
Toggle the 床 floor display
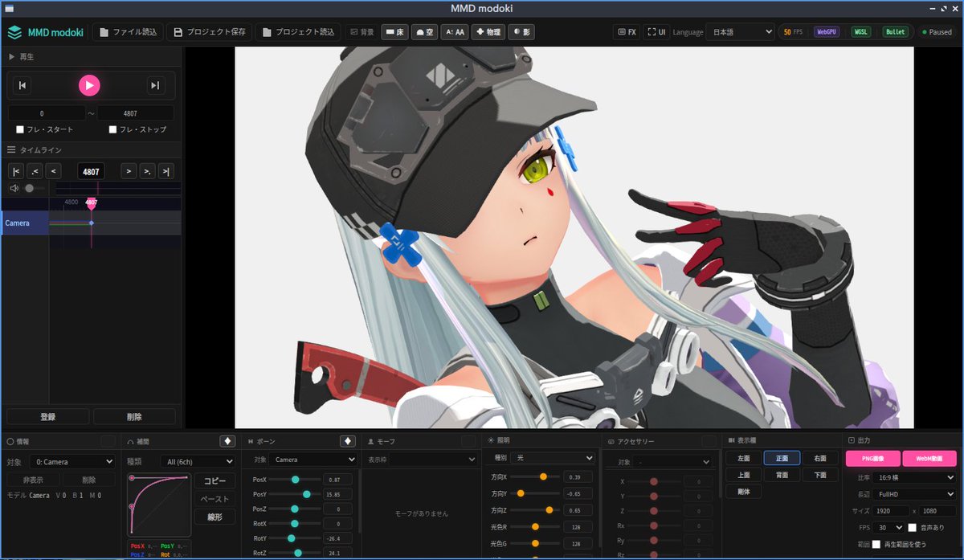pyautogui.click(x=394, y=32)
